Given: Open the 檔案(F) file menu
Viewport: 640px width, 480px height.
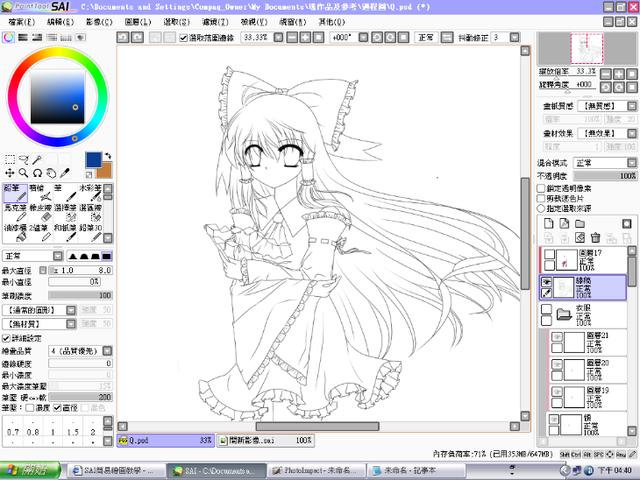Looking at the screenshot, I should pos(22,22).
